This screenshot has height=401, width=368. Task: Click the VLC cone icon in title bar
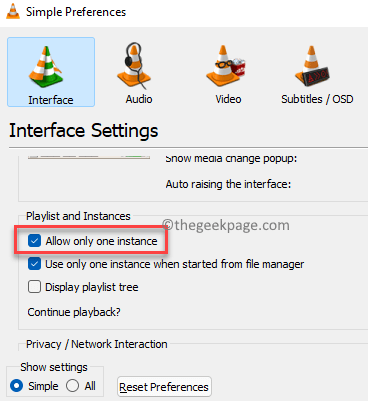(13, 11)
